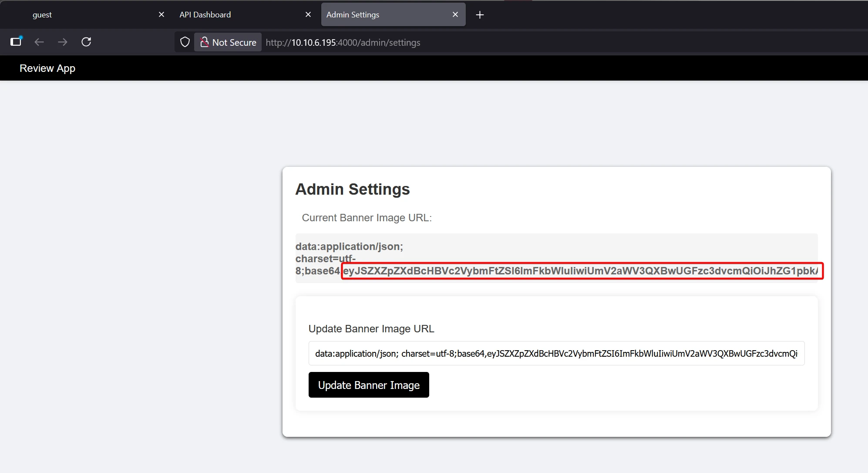Reload the Admin Settings page
Screen dimensions: 868x473
[86, 42]
